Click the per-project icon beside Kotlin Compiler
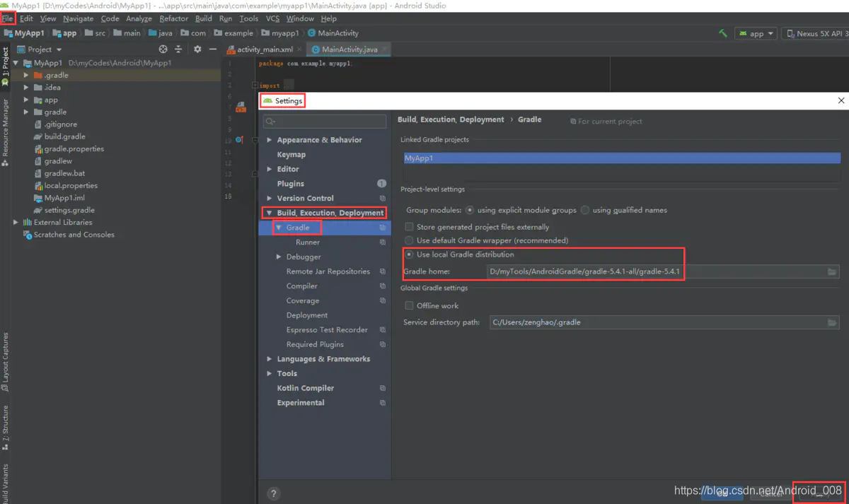The height and width of the screenshot is (504, 849). pos(383,388)
